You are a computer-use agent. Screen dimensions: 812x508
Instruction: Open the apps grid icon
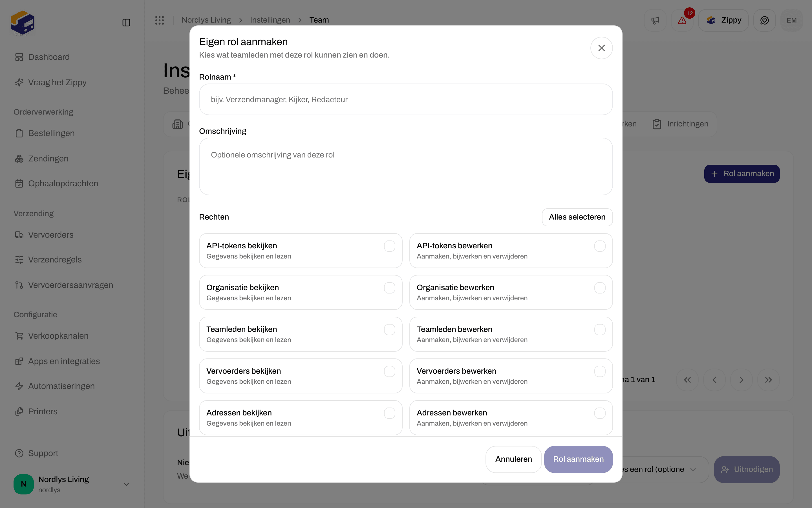pos(159,20)
